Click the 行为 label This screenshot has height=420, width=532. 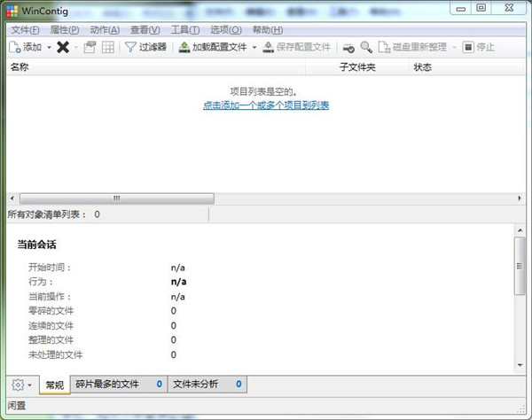[41, 282]
